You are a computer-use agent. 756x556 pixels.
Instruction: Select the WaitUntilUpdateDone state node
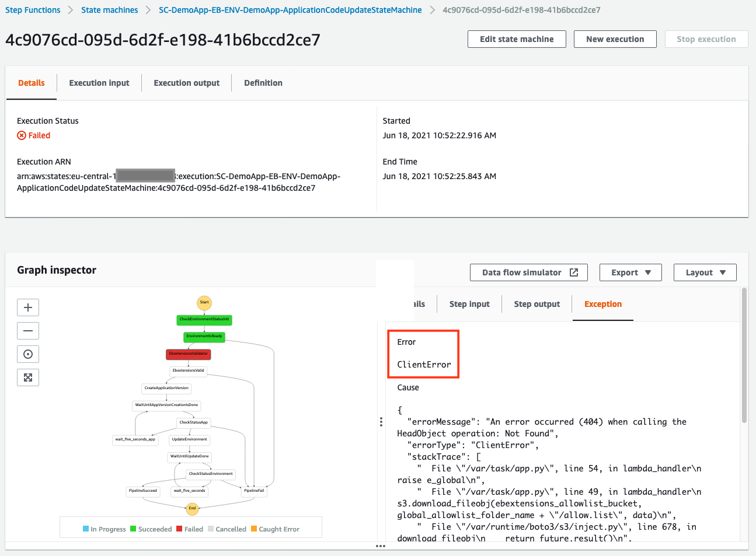pos(189,457)
